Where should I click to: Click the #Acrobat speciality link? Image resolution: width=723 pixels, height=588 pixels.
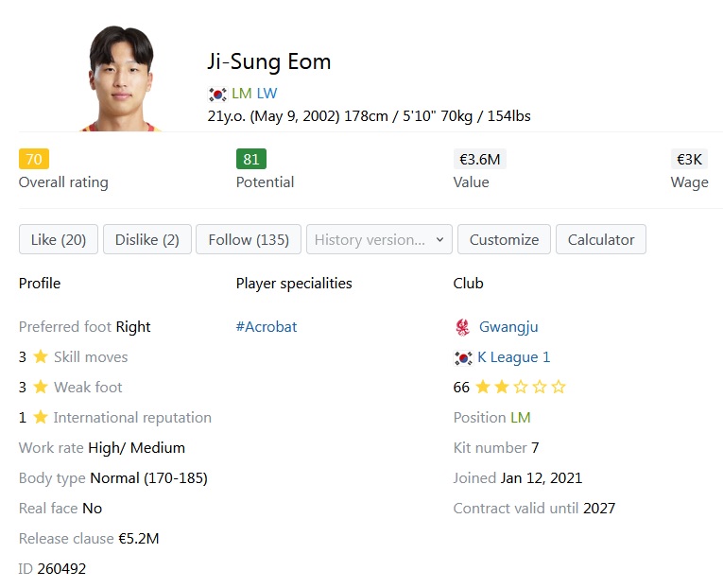pos(267,327)
